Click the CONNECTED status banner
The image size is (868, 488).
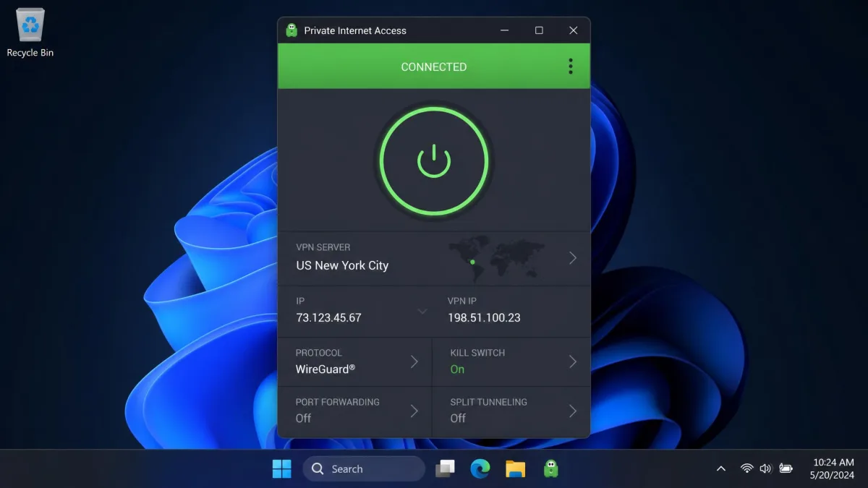click(434, 67)
